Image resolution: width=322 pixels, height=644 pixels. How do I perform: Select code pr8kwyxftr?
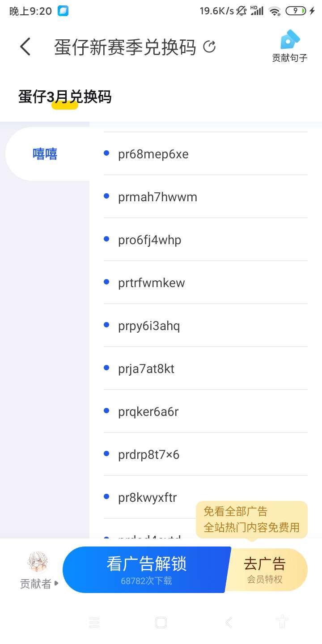tap(148, 498)
